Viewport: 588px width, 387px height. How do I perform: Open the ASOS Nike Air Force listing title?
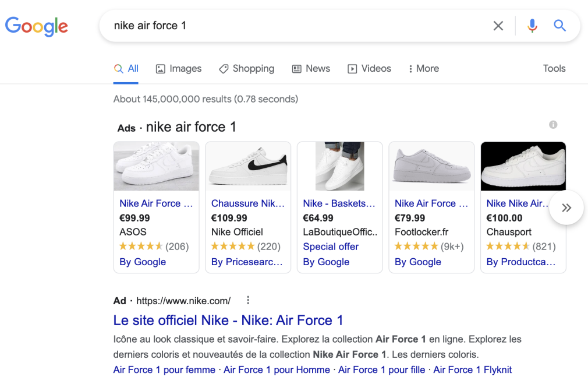(156, 203)
